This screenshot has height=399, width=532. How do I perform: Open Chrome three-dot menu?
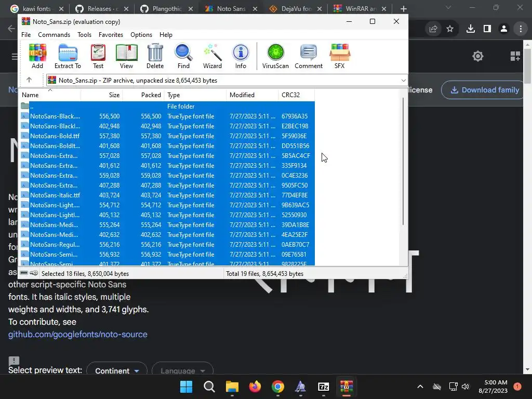(521, 29)
